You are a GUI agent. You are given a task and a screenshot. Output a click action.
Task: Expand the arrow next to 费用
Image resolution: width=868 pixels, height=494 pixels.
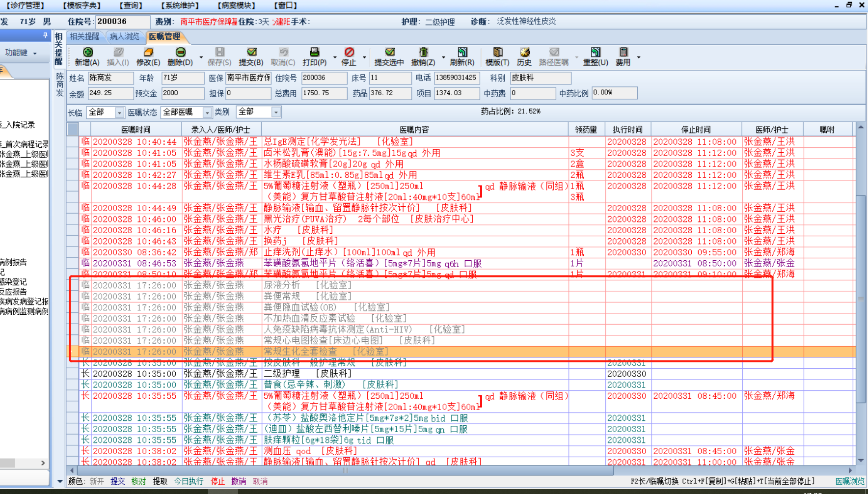coord(639,57)
